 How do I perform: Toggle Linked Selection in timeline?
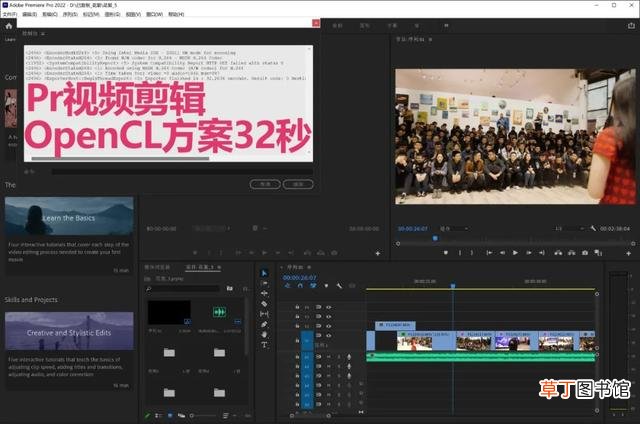313,286
